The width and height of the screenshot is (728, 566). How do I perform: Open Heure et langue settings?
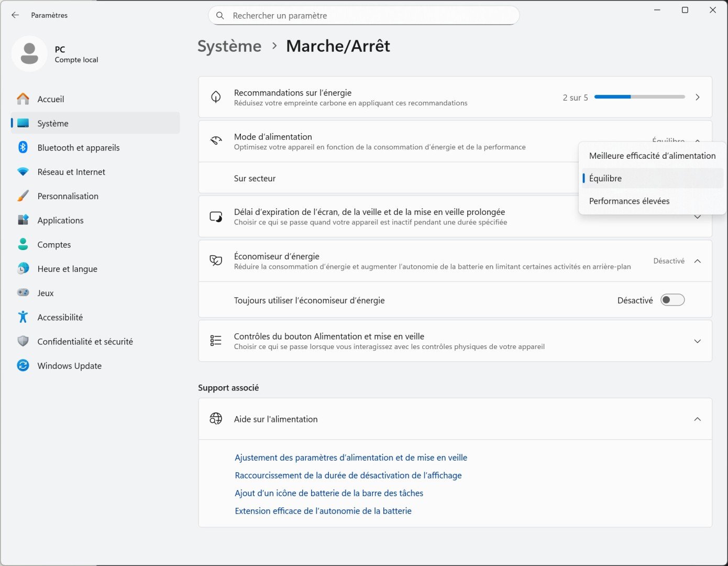(x=95, y=268)
